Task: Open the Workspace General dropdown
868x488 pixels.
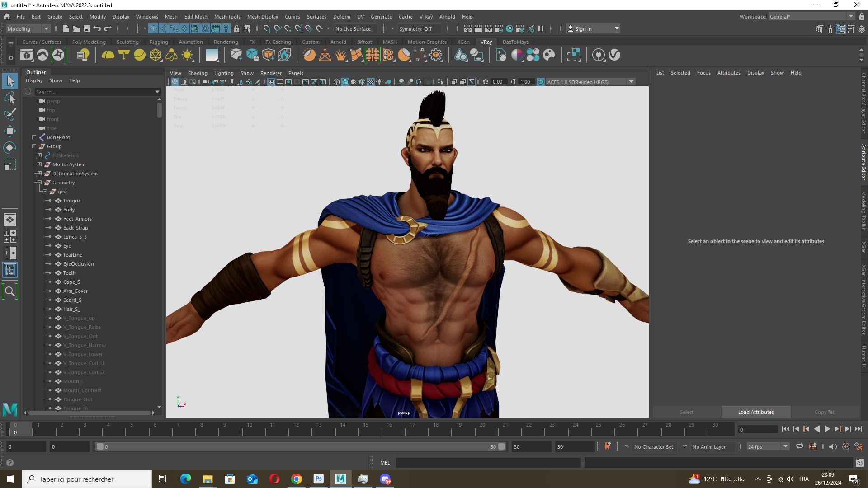Action: (x=811, y=17)
